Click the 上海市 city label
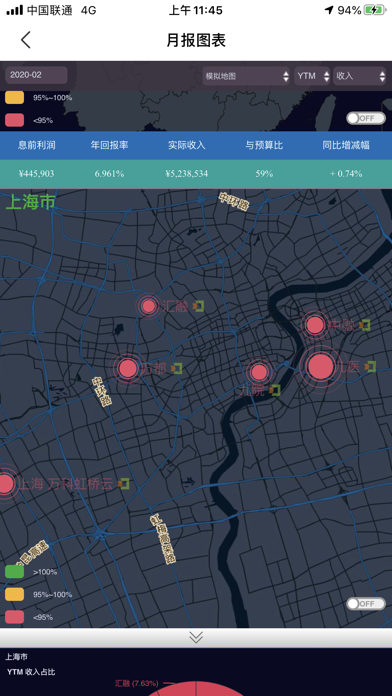 tap(31, 202)
